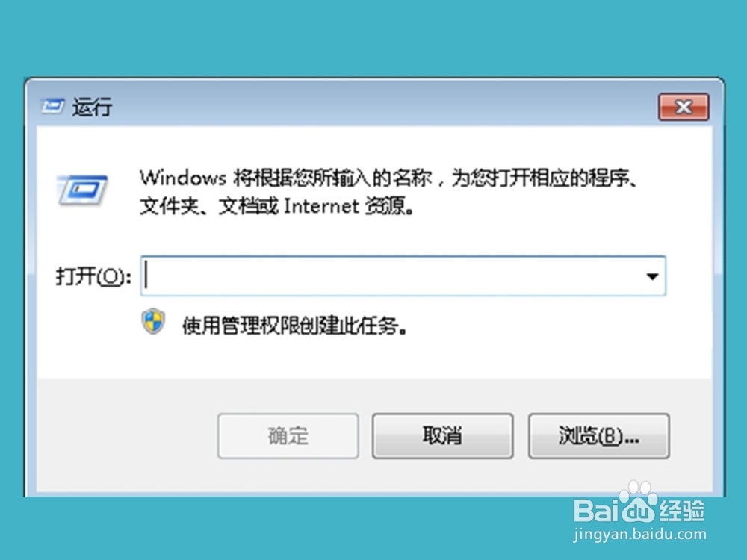Click the jingyan.baidu.com watermark URL
The width and height of the screenshot is (747, 560).
(640, 535)
